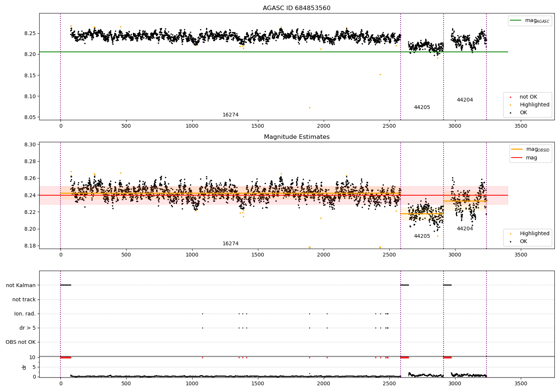Click the not Kalman marker cluster at time zero

coord(66,285)
